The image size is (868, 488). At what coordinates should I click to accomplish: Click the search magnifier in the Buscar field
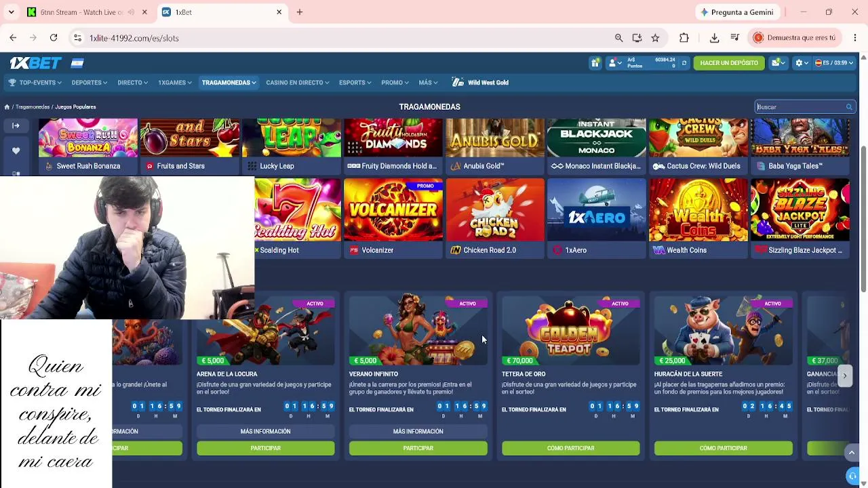(848, 107)
